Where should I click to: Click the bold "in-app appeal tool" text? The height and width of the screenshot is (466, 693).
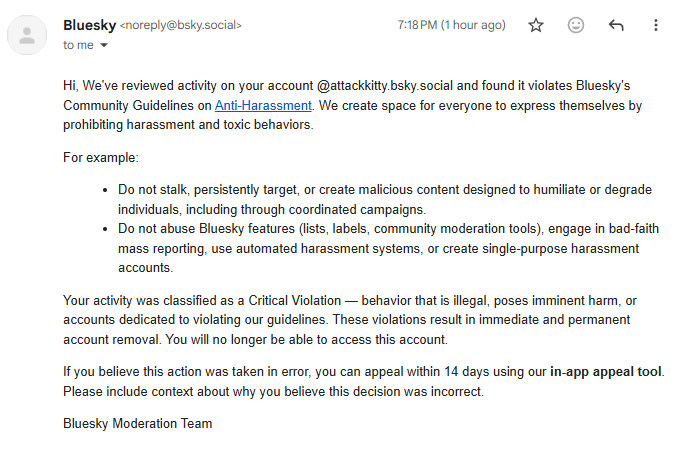pyautogui.click(x=605, y=372)
